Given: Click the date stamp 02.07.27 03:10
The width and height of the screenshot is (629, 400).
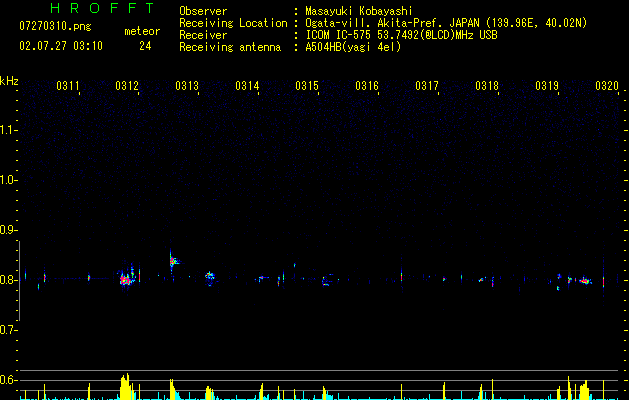Looking at the screenshot, I should [x=61, y=46].
